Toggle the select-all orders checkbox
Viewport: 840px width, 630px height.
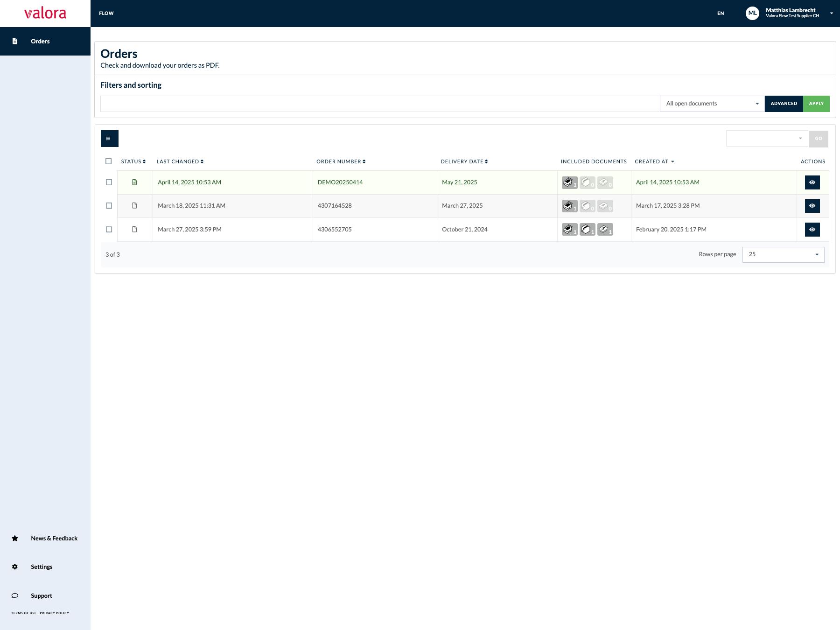click(109, 161)
